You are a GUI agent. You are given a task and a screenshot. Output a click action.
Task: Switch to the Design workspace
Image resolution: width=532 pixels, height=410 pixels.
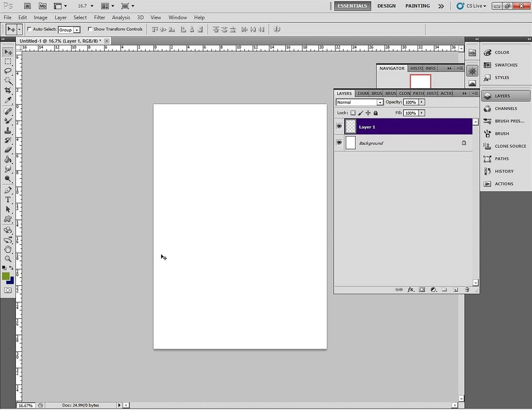tap(386, 6)
